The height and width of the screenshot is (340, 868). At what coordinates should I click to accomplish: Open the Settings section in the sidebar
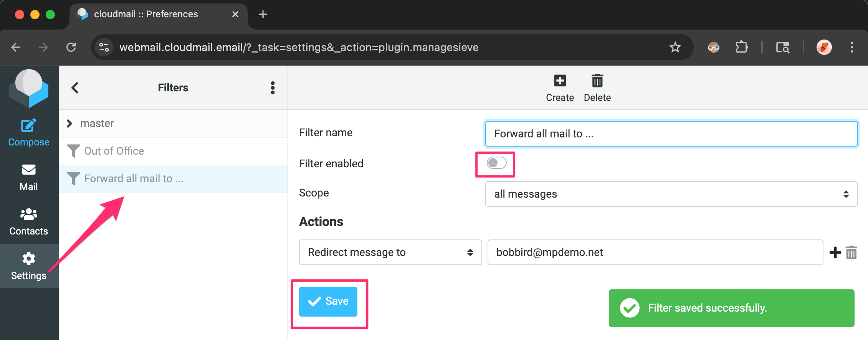tap(29, 266)
